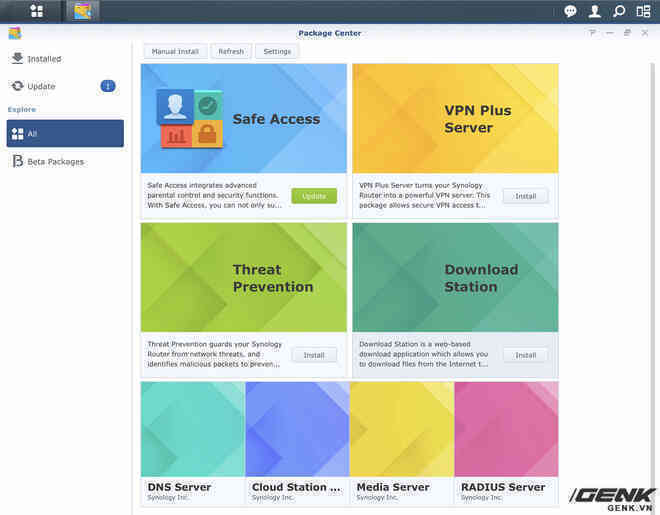This screenshot has width=660, height=515.
Task: Open help from the window question mark
Action: [x=592, y=33]
